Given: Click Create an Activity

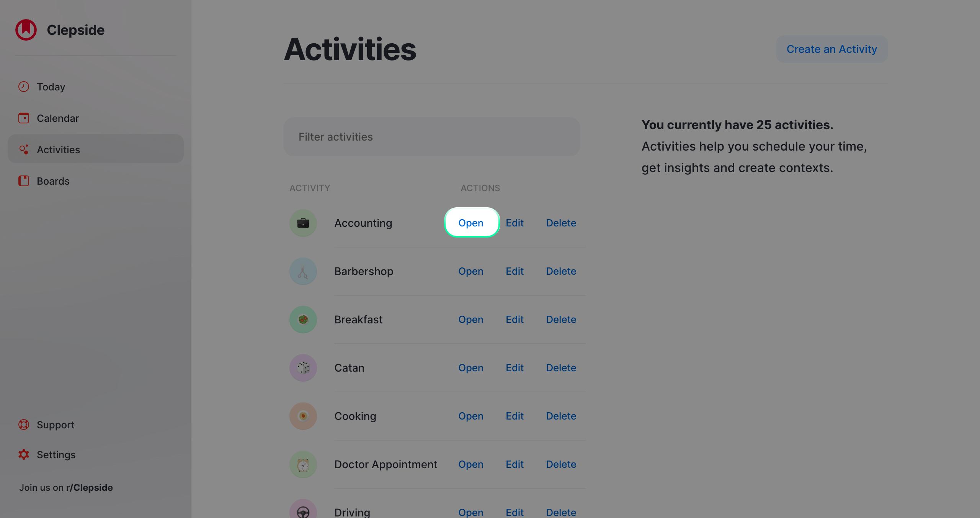Looking at the screenshot, I should tap(831, 49).
